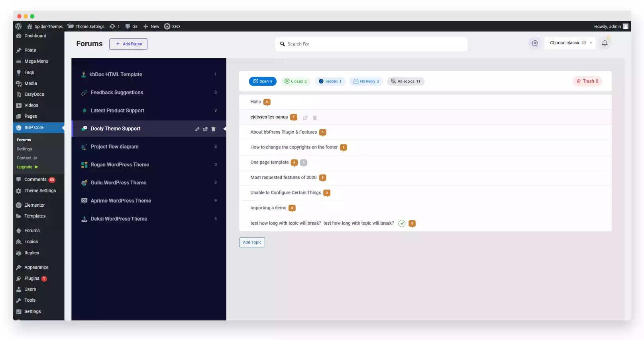
Task: Click the Deksi WordPress Theme forum icon
Action: [84, 219]
